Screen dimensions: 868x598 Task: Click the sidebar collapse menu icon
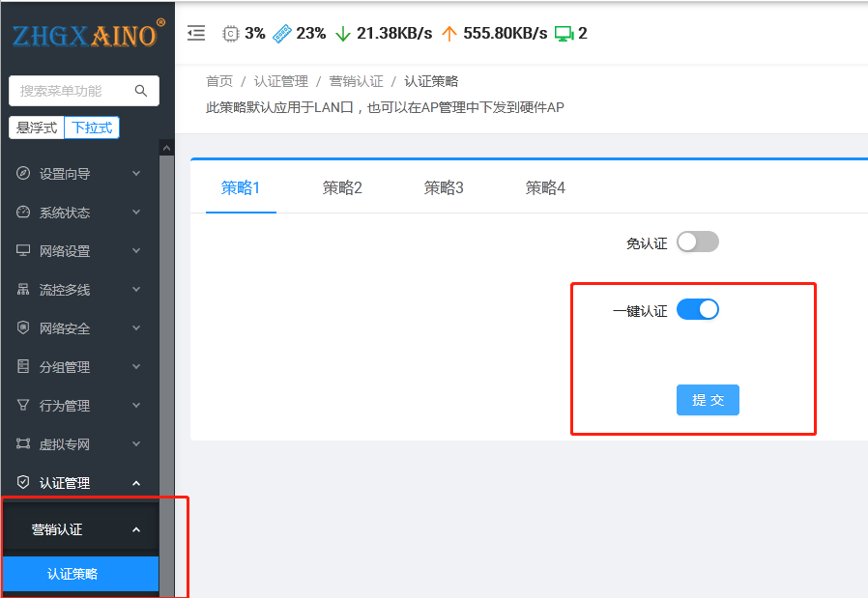(x=196, y=33)
